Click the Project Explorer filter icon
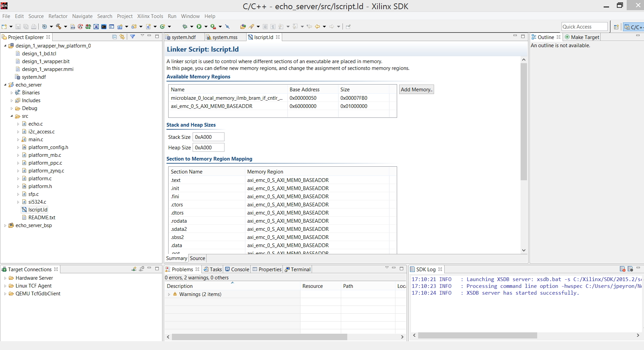 133,37
